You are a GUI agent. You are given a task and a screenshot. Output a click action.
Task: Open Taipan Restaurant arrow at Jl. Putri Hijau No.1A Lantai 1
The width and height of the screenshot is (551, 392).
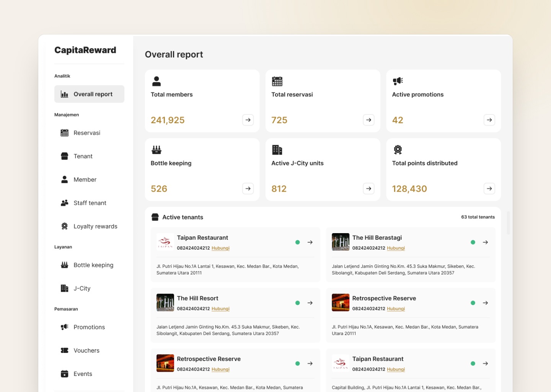point(310,242)
